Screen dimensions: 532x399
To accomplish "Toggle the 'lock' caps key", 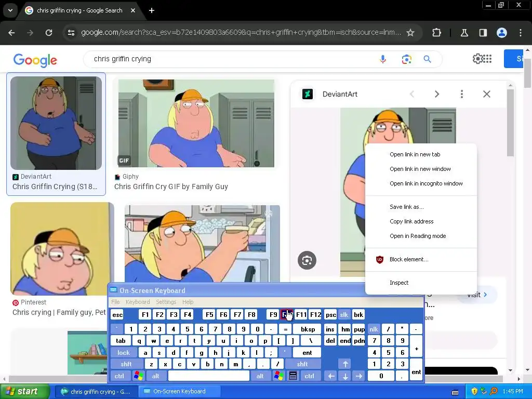I will click(124, 353).
